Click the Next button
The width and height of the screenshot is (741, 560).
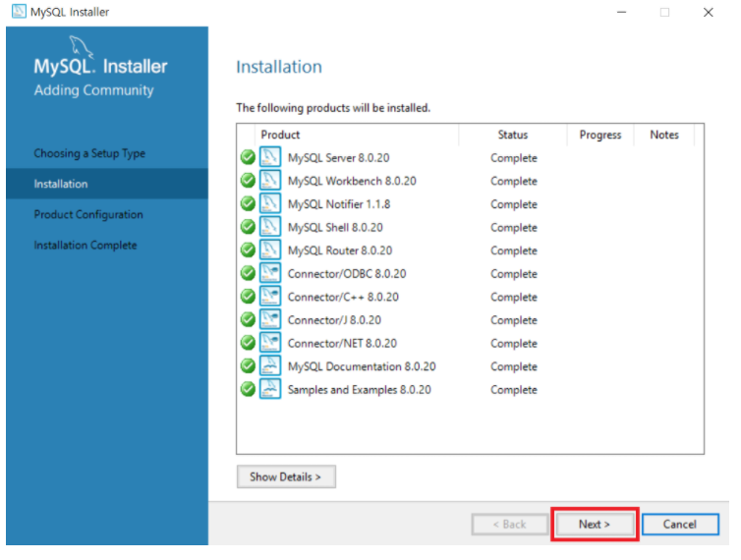(595, 524)
